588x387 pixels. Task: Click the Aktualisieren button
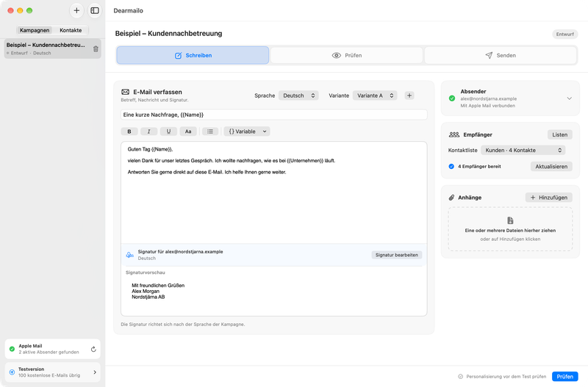pos(551,167)
